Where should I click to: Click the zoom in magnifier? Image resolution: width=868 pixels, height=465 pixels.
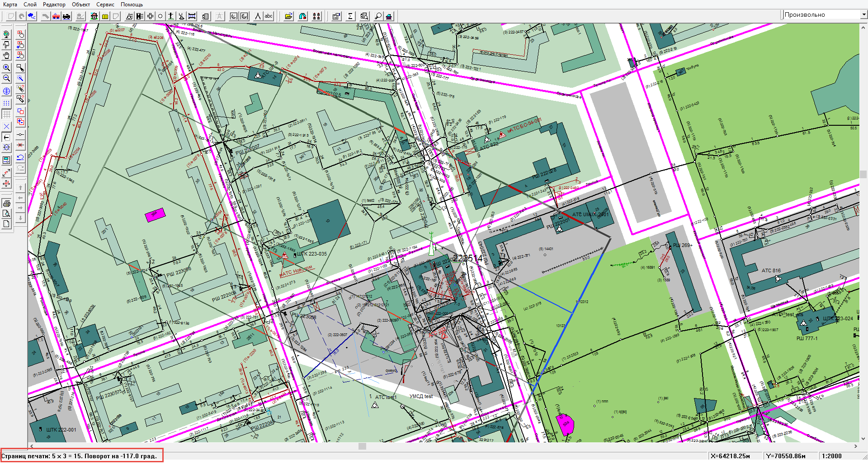point(6,68)
